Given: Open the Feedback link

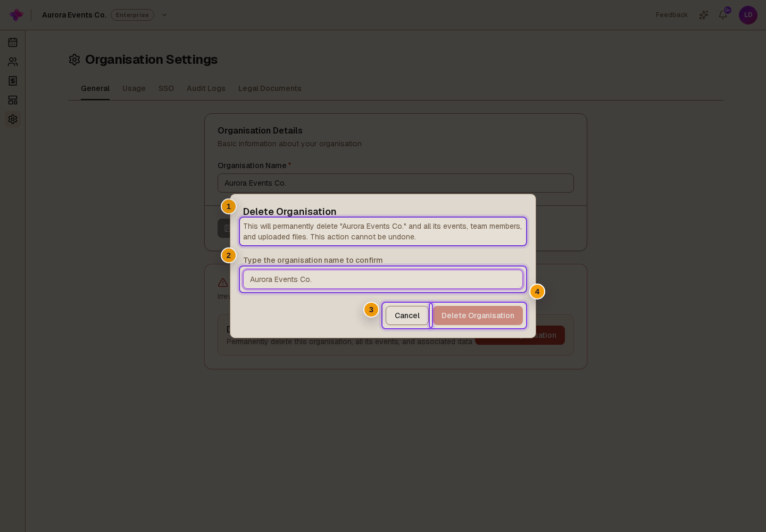Looking at the screenshot, I should coord(671,15).
